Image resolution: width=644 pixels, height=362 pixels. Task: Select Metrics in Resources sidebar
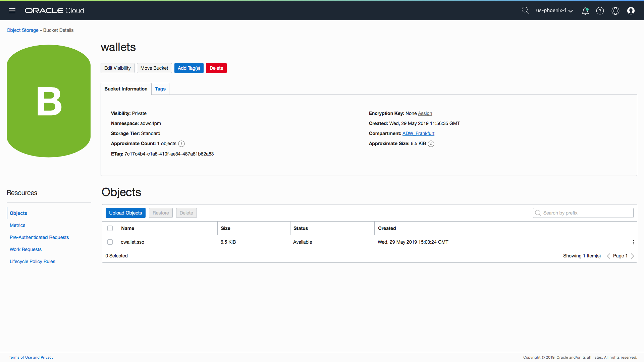17,225
